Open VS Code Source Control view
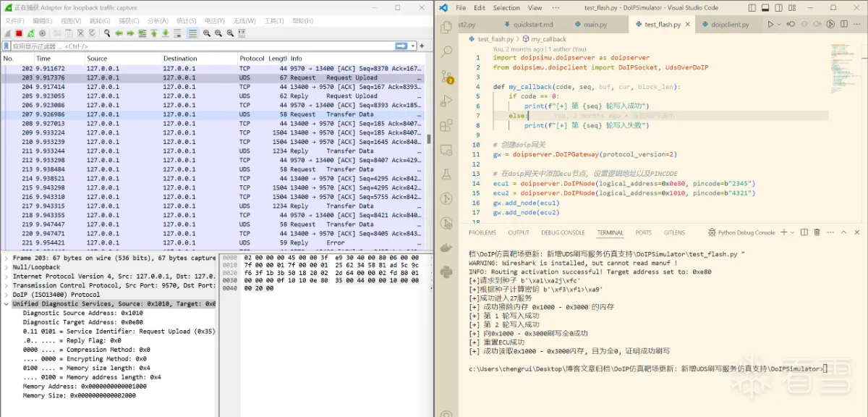868x417 pixels. (446, 76)
